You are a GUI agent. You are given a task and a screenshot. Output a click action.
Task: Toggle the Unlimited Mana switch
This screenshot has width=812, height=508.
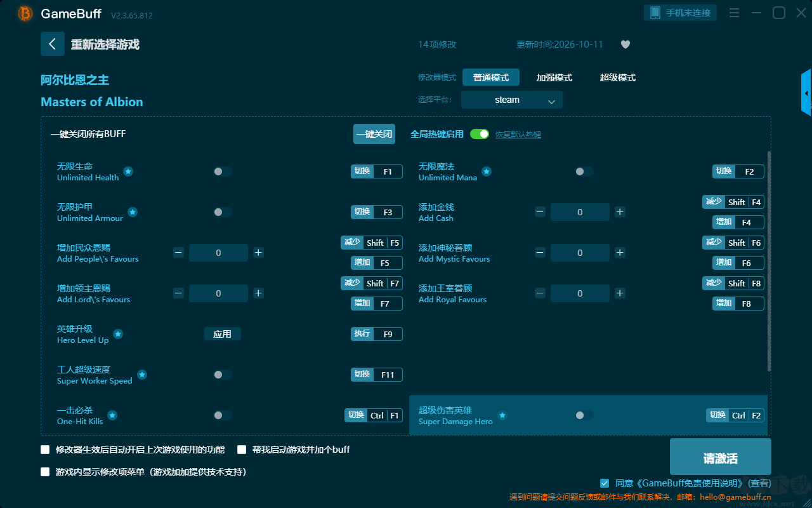pyautogui.click(x=584, y=171)
